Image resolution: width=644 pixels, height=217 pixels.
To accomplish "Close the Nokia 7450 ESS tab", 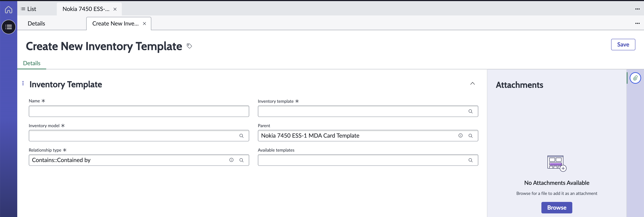I will click(x=115, y=9).
